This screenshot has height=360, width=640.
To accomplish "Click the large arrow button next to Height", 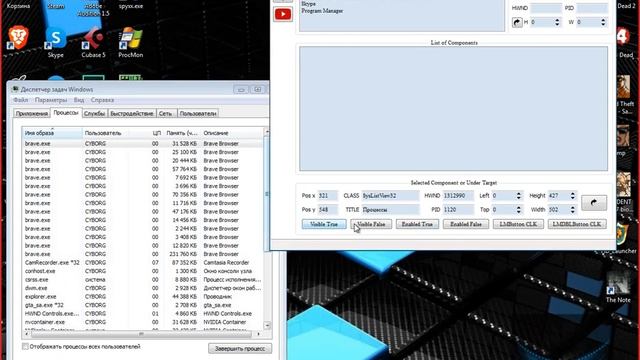I will (593, 202).
